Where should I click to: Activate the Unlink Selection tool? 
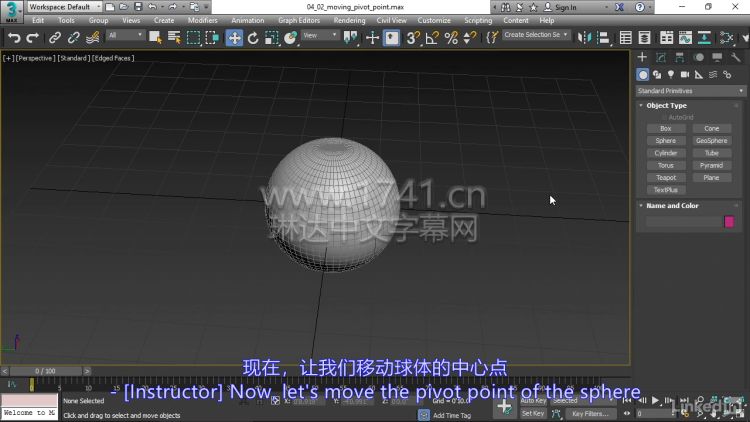tap(73, 38)
